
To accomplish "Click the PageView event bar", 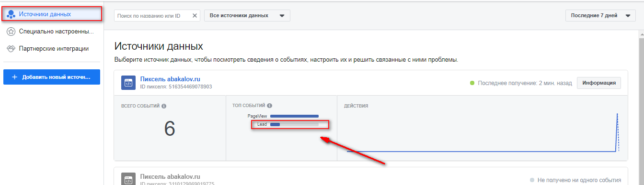I will (295, 116).
